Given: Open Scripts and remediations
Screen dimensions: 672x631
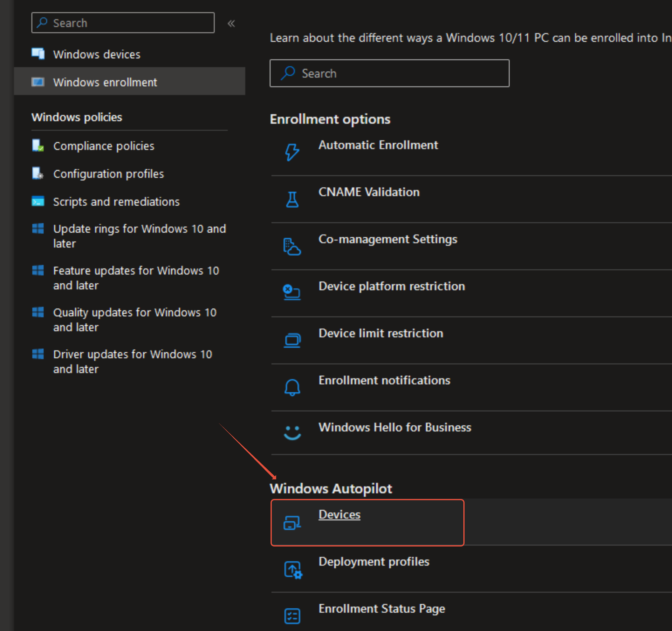Looking at the screenshot, I should 116,202.
